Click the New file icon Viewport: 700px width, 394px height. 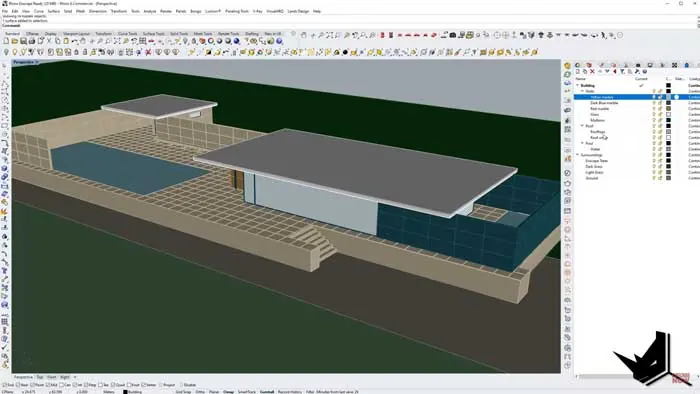click(x=6, y=41)
